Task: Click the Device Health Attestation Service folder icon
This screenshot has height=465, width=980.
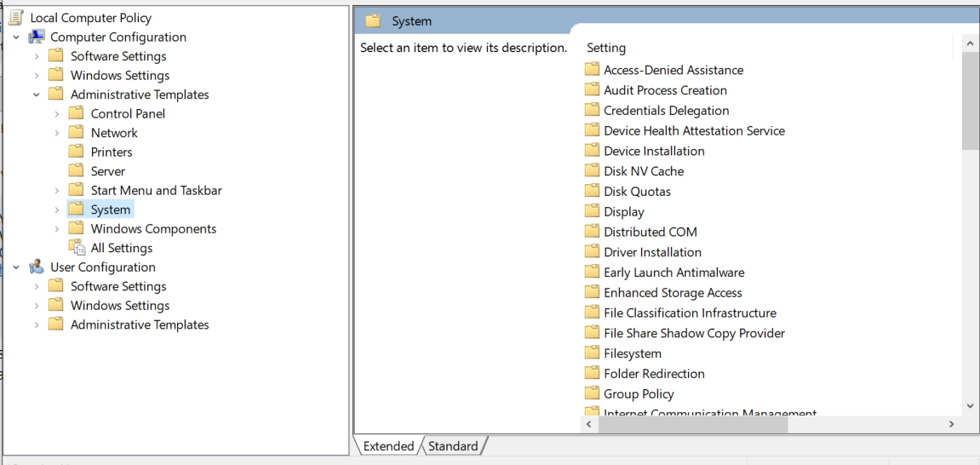Action: 592,130
